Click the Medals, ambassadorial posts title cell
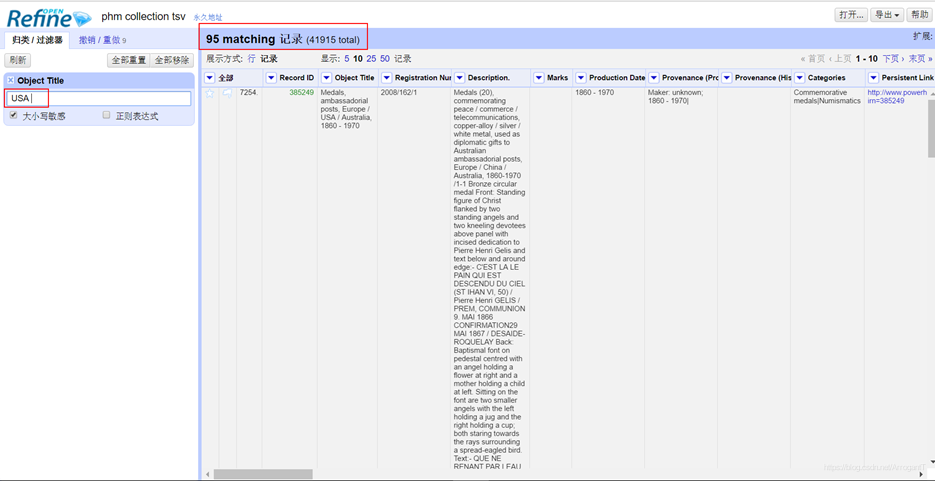The width and height of the screenshot is (935, 481). pos(348,109)
